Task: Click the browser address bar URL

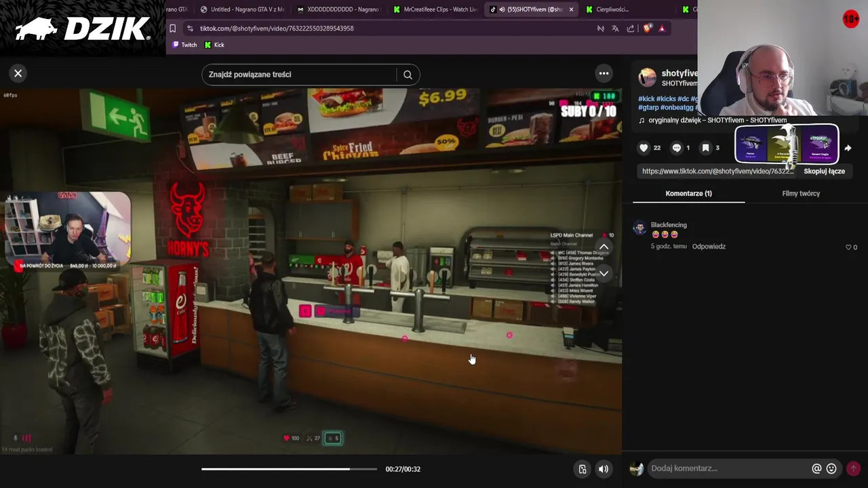Action: point(277,28)
